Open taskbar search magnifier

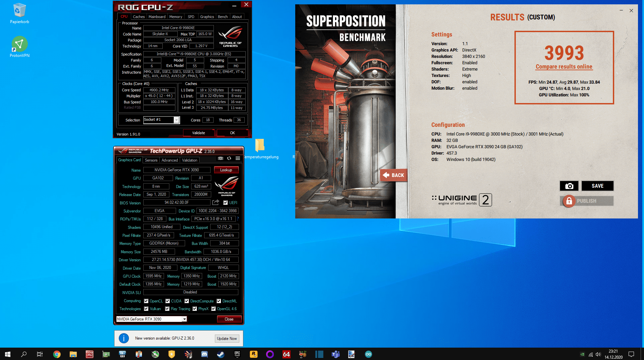pos(24,354)
